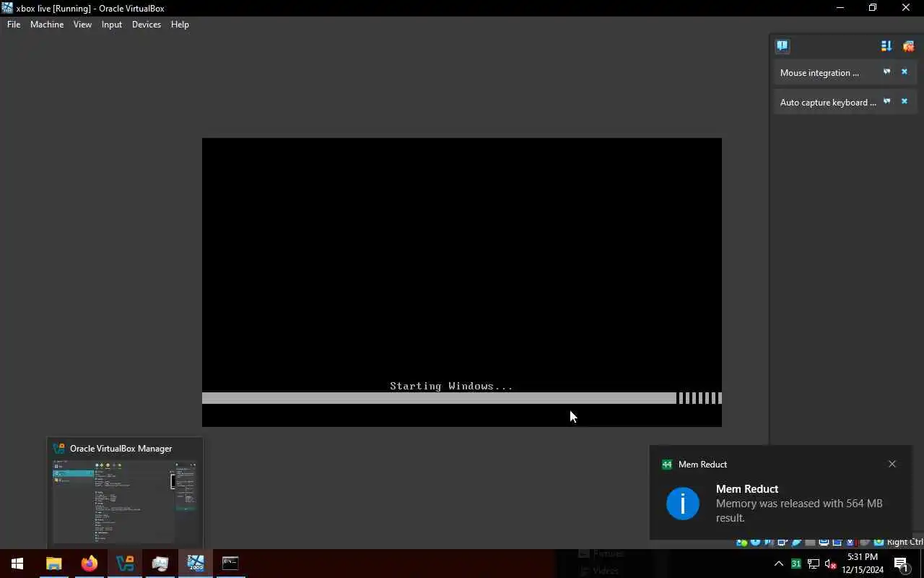Click the USB devices status icon
Screen dimensions: 924x578
(796, 543)
